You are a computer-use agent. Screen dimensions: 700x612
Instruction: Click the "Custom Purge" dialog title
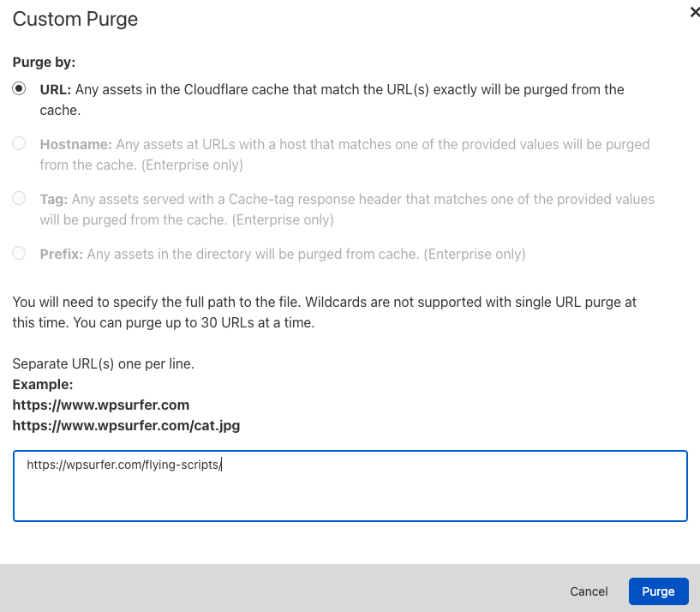75,19
